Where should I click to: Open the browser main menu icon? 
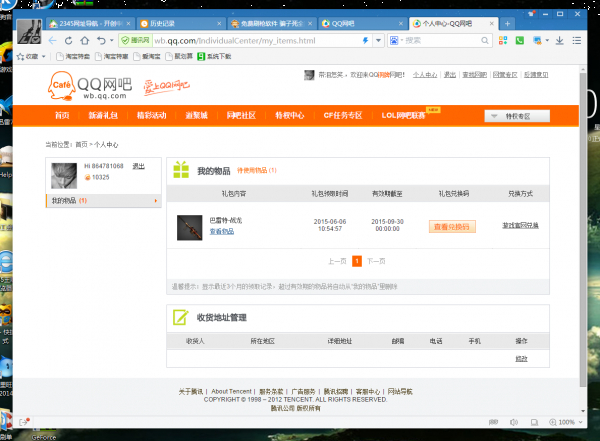(x=577, y=40)
